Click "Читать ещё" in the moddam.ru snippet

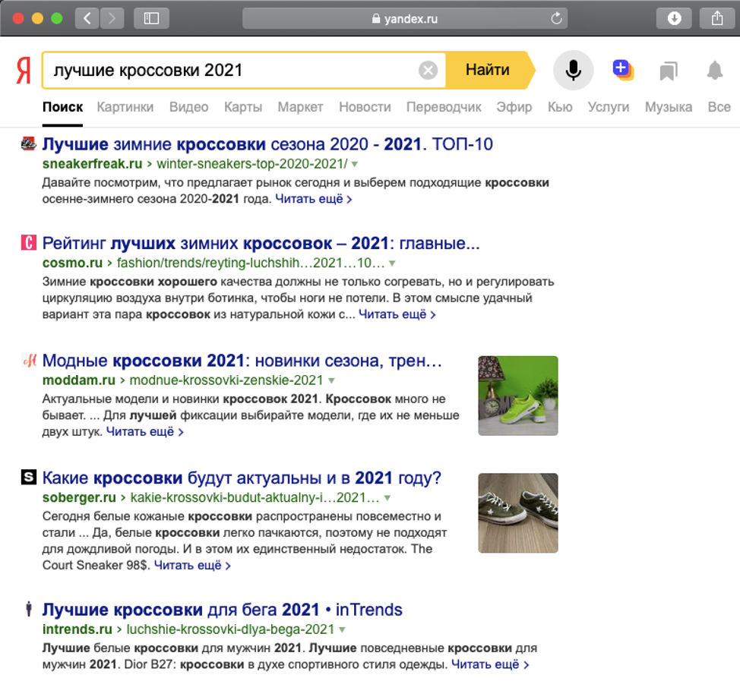pos(144,431)
